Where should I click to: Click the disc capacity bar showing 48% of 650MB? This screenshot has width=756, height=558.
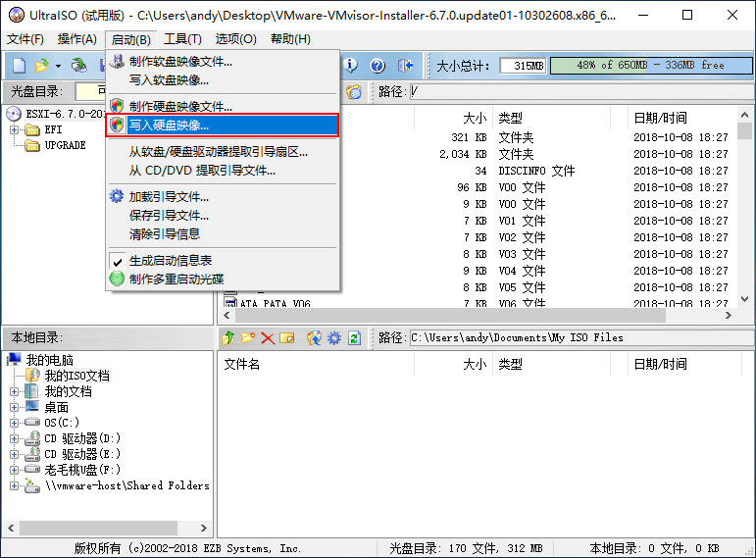click(651, 65)
